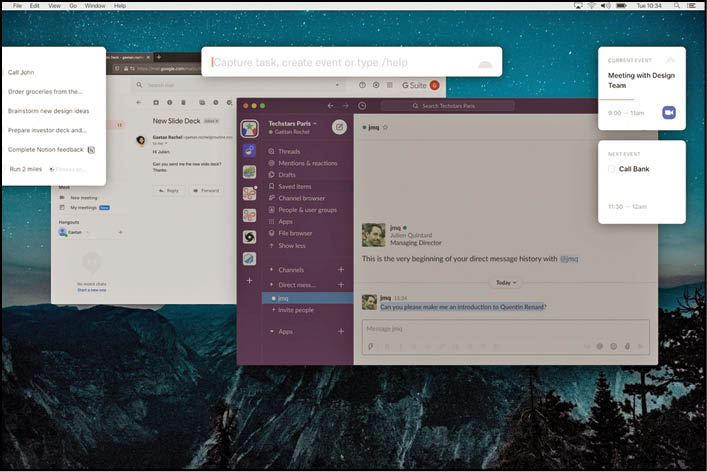Click the Capture task input field
This screenshot has width=707, height=472.
coord(340,63)
